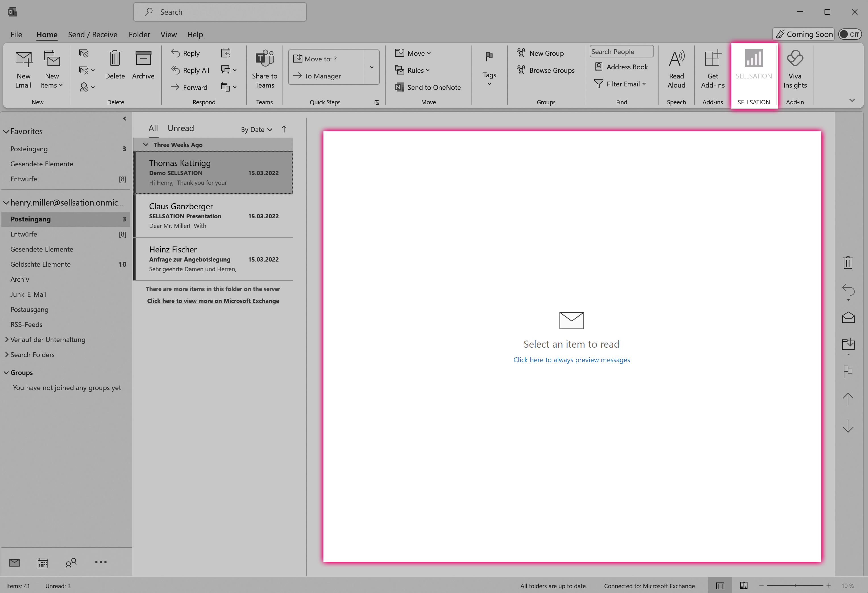This screenshot has height=593, width=868.
Task: Collapse the ribbon with the chevron
Action: click(852, 100)
